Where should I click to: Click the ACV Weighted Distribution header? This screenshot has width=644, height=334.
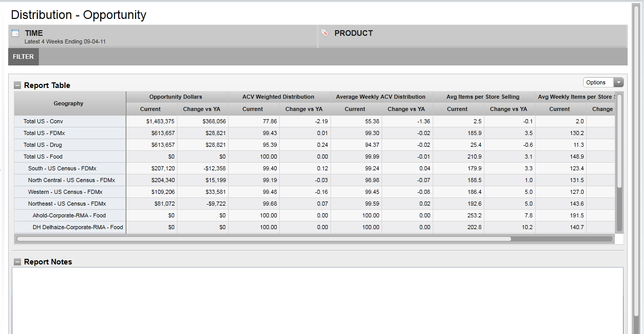coord(278,97)
